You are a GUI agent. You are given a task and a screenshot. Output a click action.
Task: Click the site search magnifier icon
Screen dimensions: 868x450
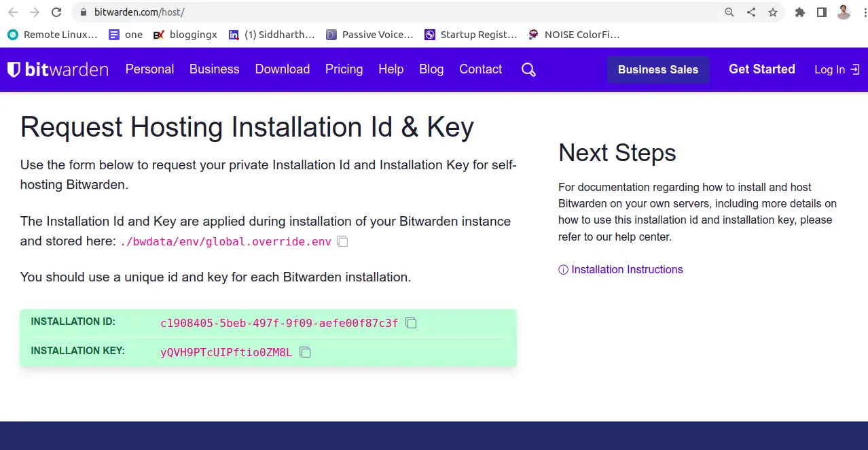(528, 69)
